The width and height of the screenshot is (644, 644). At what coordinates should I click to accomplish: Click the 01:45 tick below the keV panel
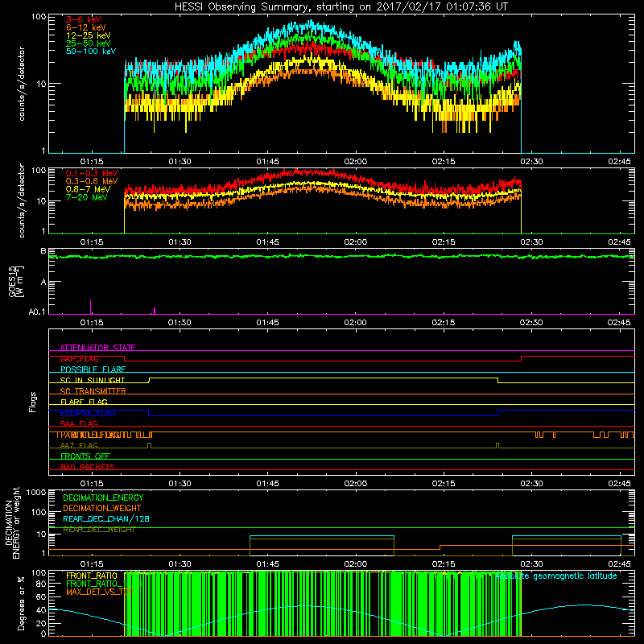(267, 162)
